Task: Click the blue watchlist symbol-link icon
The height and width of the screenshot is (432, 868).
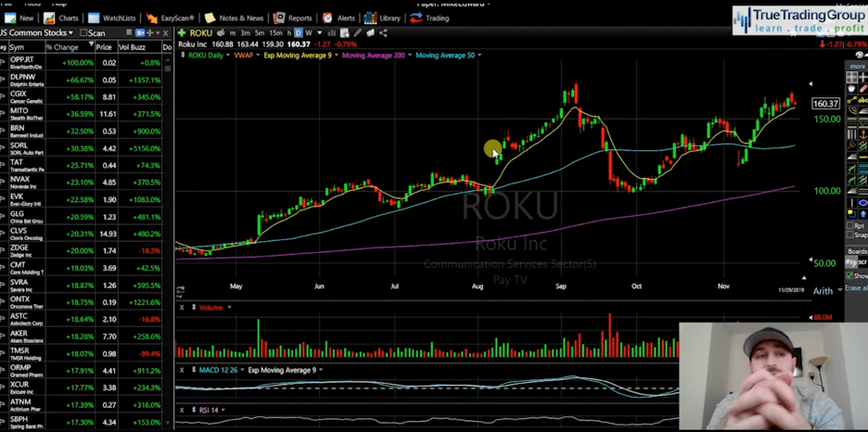Action: click(140, 32)
